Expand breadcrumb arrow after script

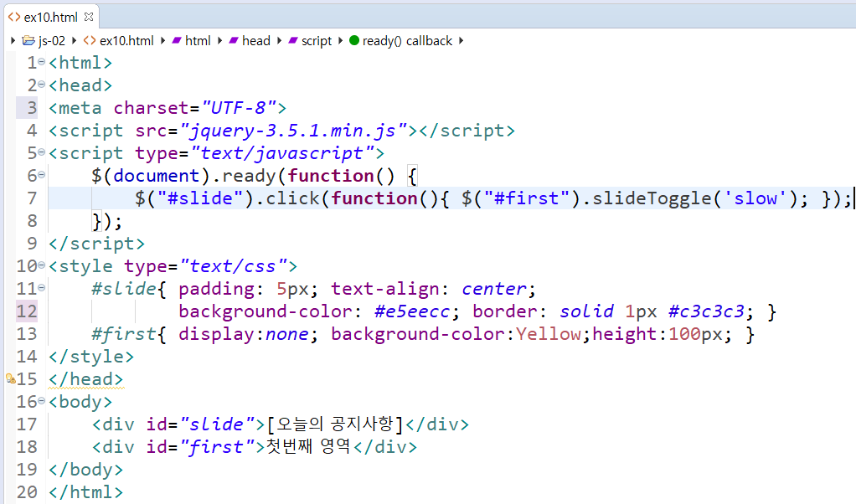point(339,41)
